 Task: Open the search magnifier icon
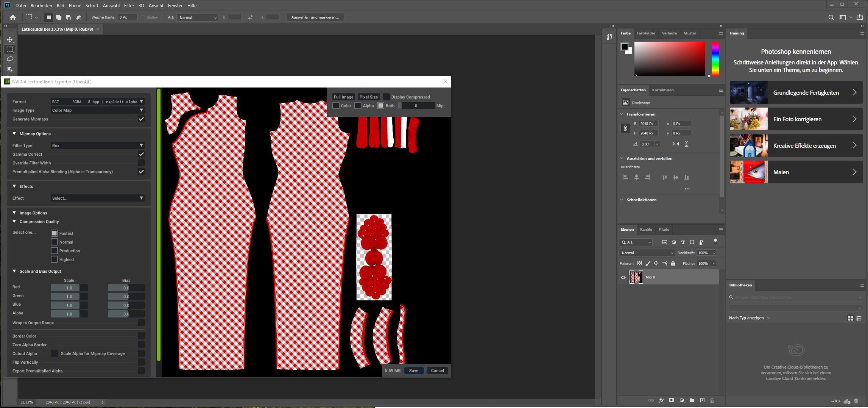pos(831,17)
